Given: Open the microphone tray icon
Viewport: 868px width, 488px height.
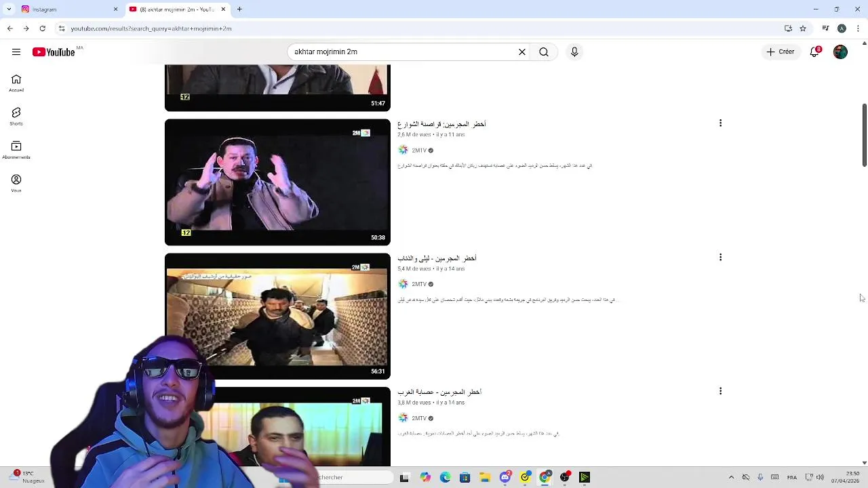Looking at the screenshot, I should pos(760,478).
